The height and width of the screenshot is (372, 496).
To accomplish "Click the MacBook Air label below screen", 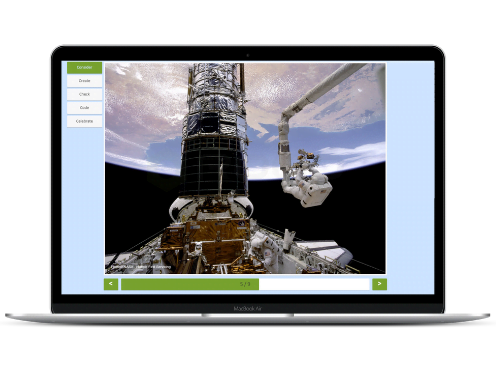I will (248, 309).
